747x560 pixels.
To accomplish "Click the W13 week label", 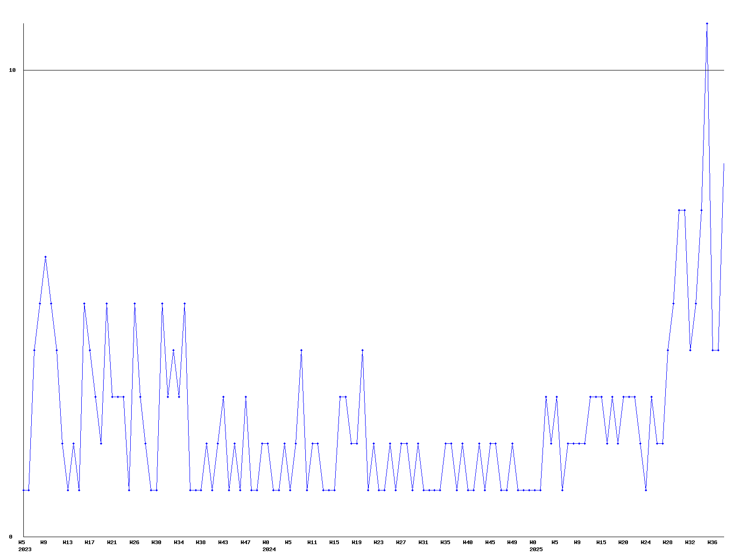I will click(x=68, y=542).
